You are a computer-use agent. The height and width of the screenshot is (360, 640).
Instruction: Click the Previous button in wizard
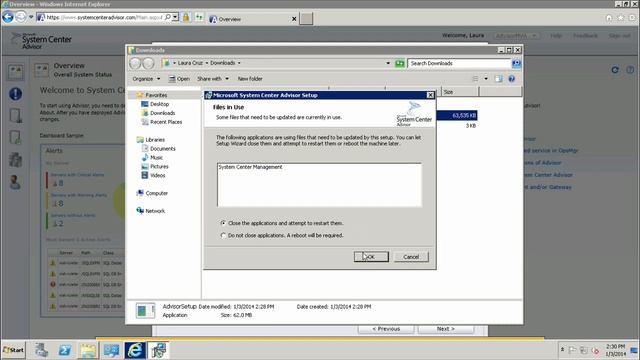pos(386,329)
